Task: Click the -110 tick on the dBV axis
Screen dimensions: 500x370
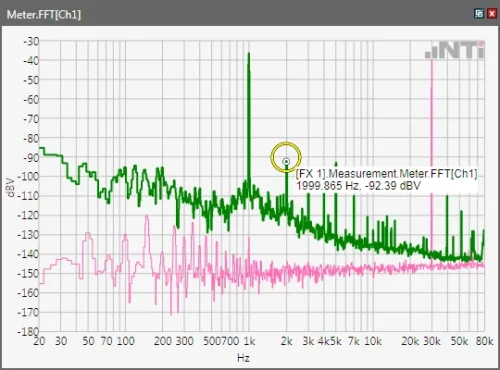Action: click(x=28, y=196)
